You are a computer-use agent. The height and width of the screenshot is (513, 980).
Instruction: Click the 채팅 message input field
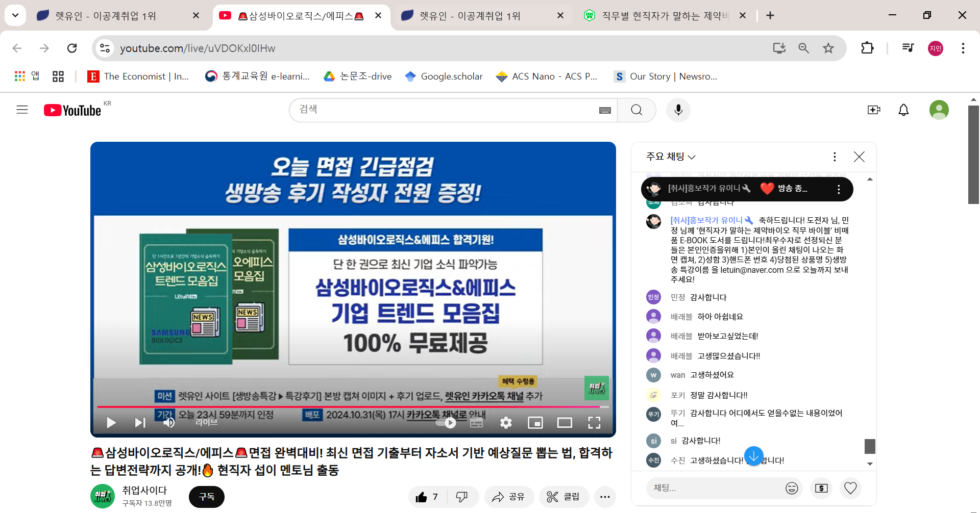click(715, 488)
